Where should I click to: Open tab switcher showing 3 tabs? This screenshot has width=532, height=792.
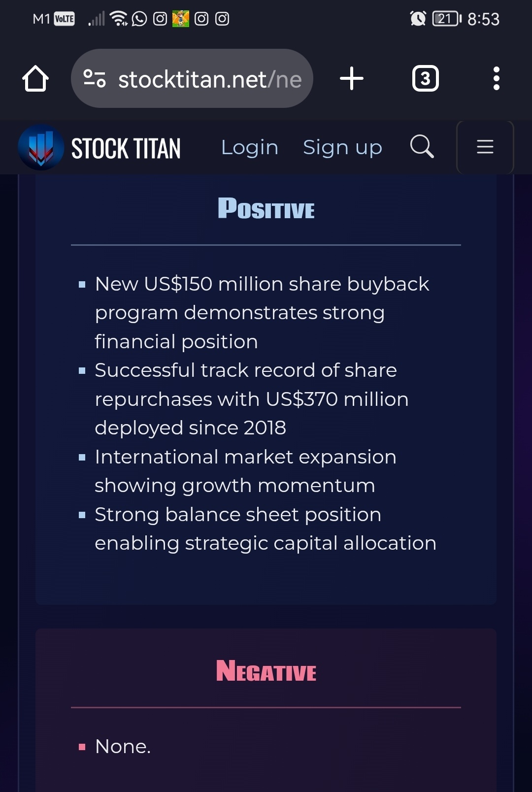tap(426, 78)
